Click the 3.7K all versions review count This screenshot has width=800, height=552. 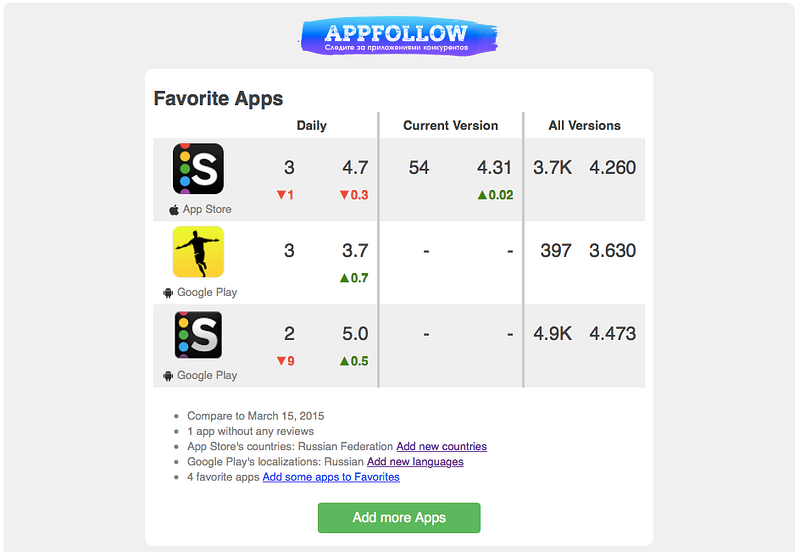553,167
